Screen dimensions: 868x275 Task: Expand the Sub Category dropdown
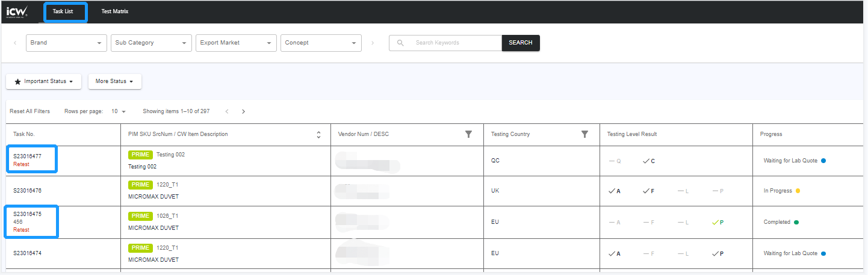(151, 43)
